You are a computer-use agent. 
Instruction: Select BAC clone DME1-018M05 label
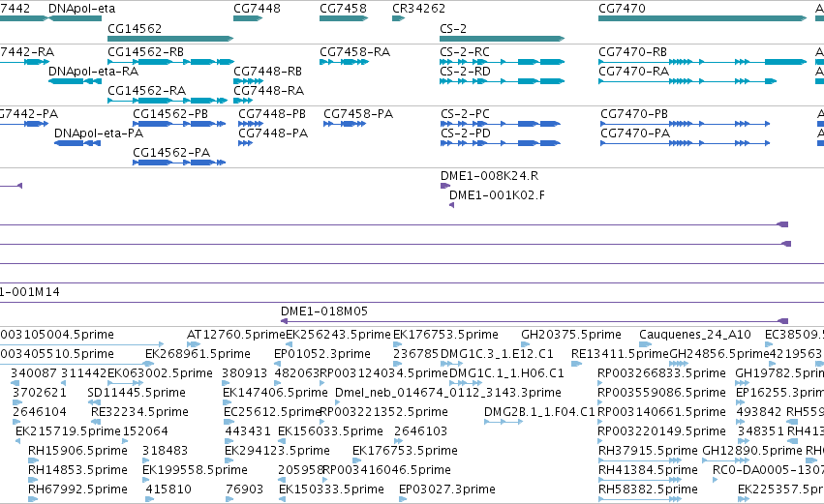coord(324,311)
